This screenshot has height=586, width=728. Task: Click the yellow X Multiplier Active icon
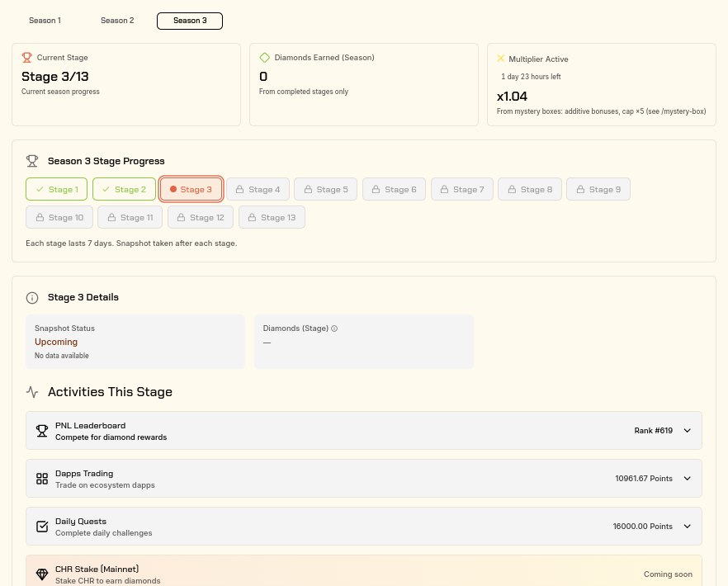tap(500, 59)
